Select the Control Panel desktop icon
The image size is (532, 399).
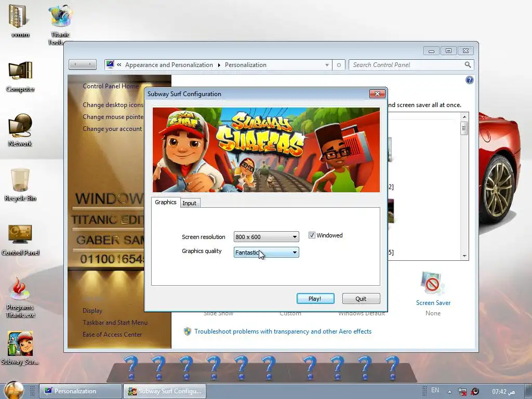(20, 240)
